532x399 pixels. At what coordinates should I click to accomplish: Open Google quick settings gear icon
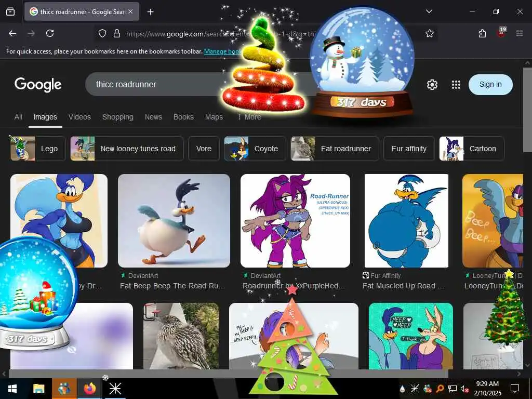coord(432,85)
